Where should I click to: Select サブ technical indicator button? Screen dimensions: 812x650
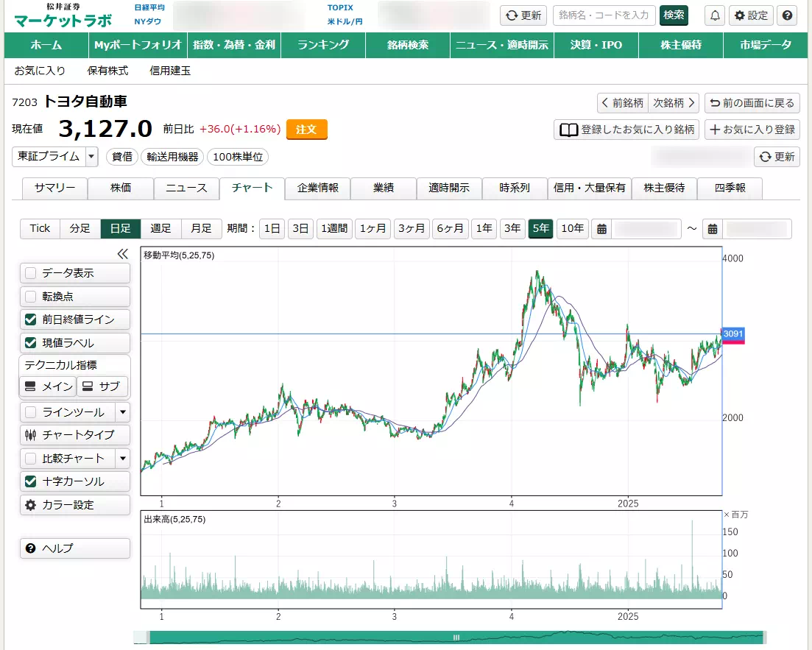(102, 386)
